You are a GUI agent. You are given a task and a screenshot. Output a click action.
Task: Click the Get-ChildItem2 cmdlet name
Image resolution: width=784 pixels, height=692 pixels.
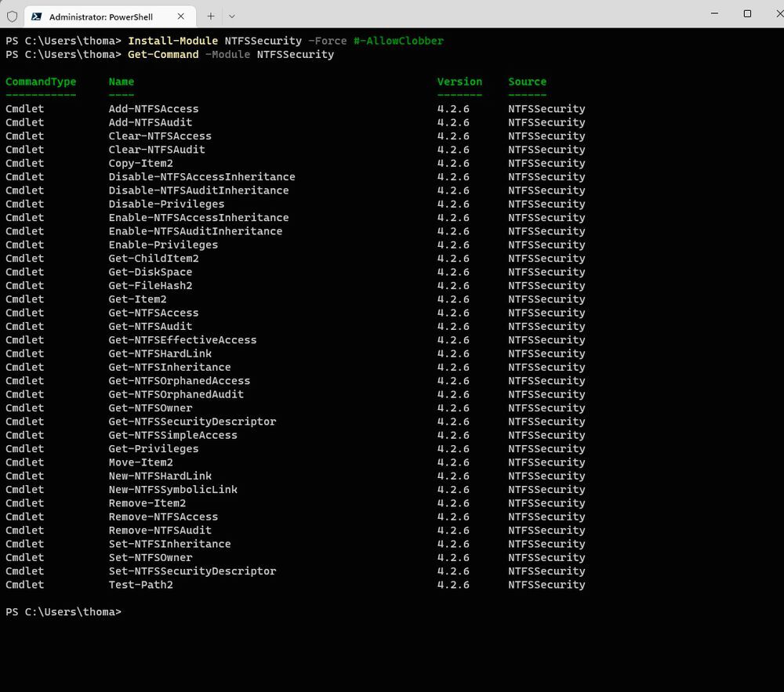(x=154, y=259)
